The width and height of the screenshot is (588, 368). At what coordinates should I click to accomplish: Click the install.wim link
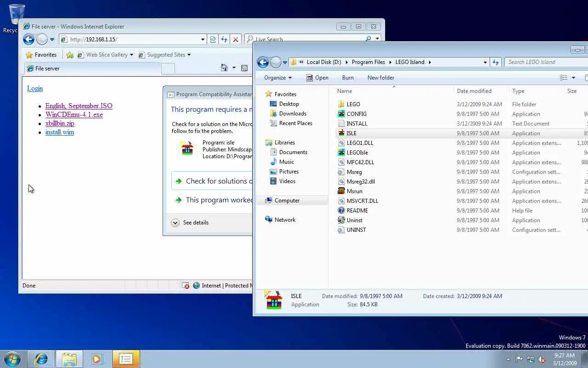pos(60,132)
